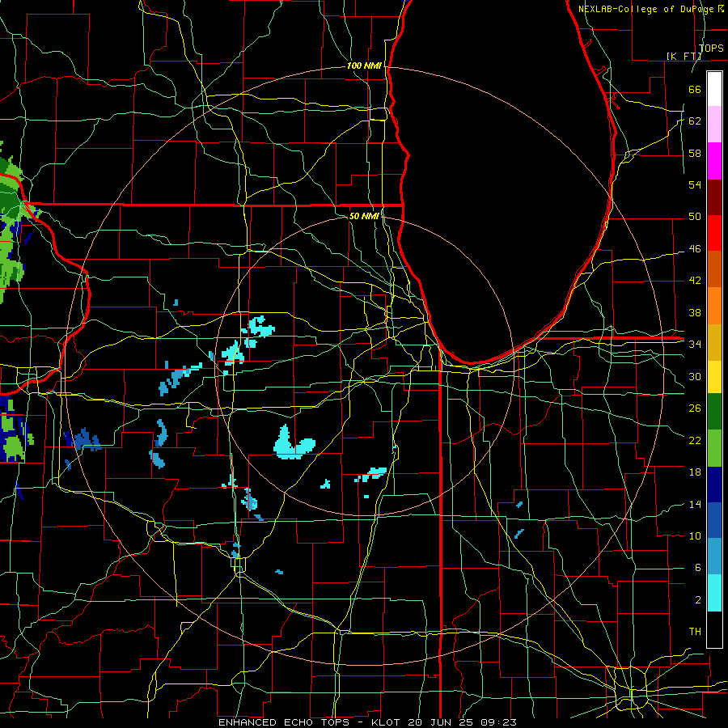Click the '10' legend value
728x728 pixels.
(695, 536)
